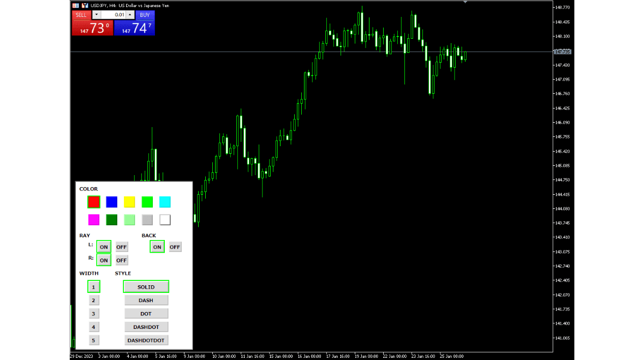Click the BUY button in one-click panel
Screen dimensions: 644x360
coord(145,15)
